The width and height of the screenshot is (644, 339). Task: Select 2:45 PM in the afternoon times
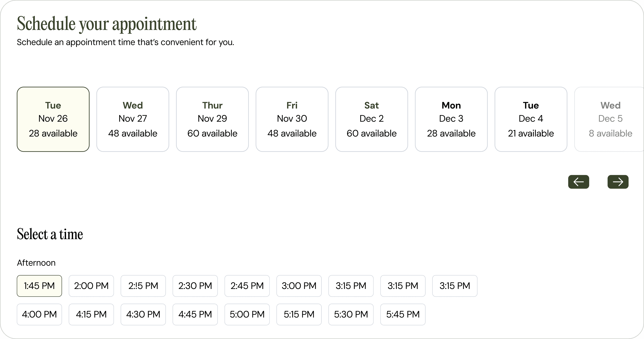click(247, 286)
